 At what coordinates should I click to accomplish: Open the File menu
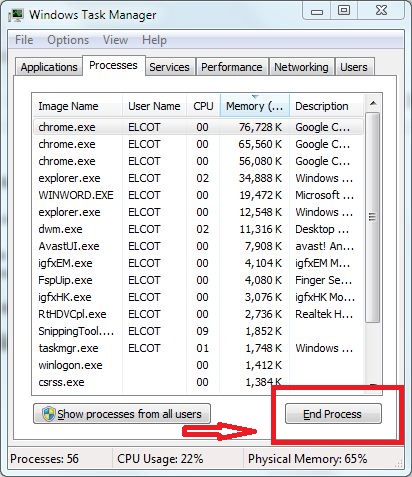point(24,40)
